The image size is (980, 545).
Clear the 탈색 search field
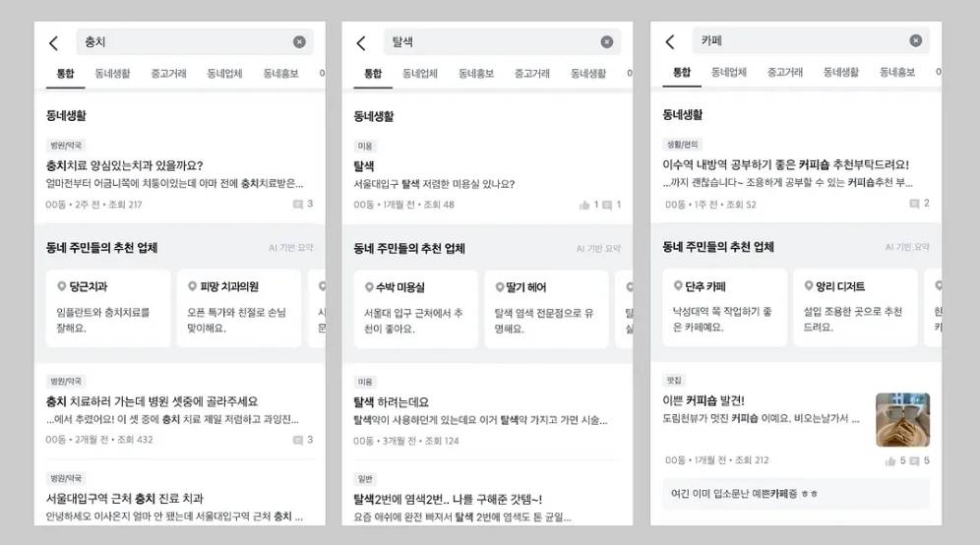[607, 42]
